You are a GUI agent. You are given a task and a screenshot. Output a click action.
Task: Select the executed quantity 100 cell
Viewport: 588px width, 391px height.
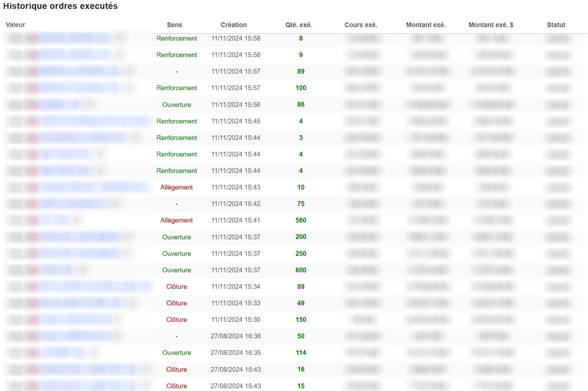click(x=301, y=88)
